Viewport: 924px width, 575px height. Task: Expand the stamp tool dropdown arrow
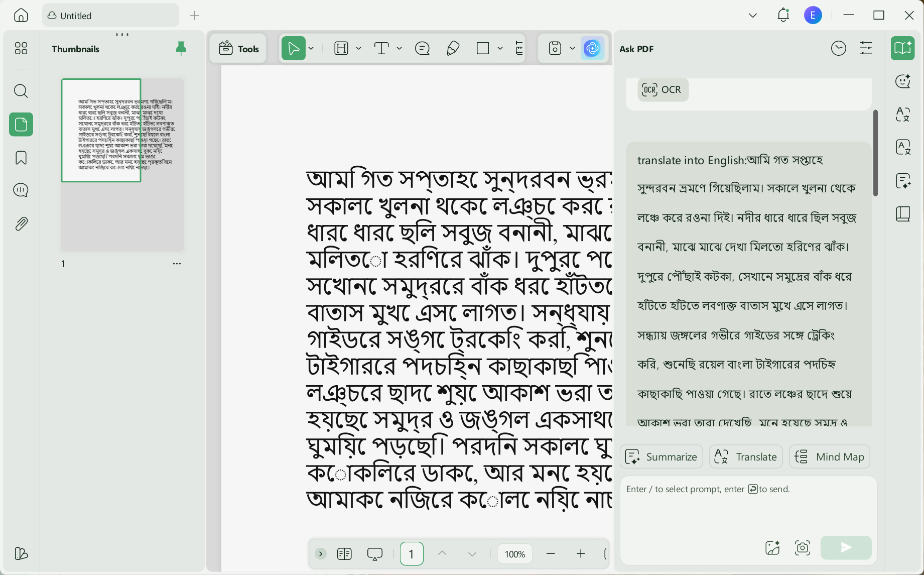point(572,49)
